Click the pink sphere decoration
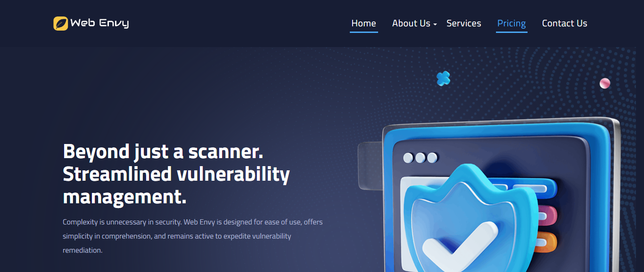The height and width of the screenshot is (272, 644). pyautogui.click(x=605, y=83)
